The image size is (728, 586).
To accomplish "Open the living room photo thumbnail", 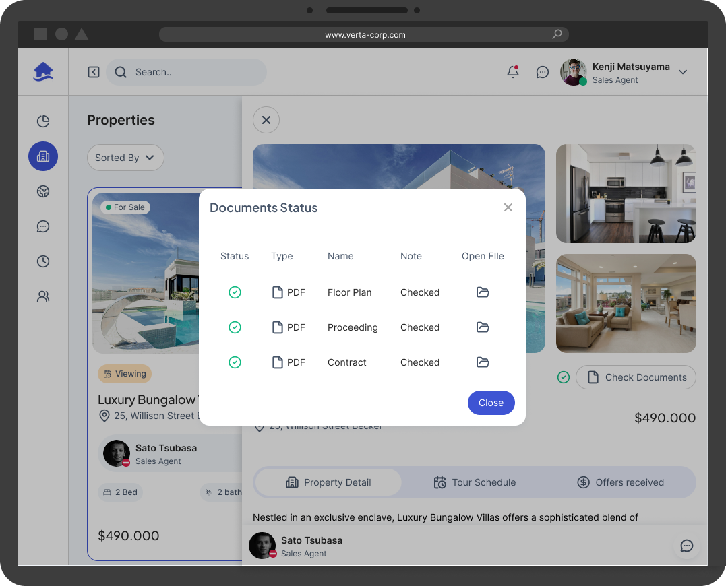I will 626,303.
